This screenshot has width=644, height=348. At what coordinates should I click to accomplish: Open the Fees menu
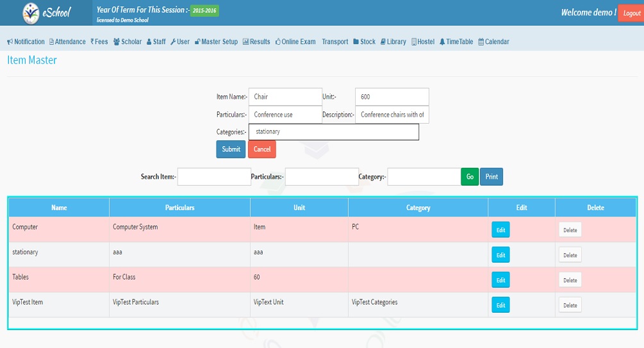(99, 42)
